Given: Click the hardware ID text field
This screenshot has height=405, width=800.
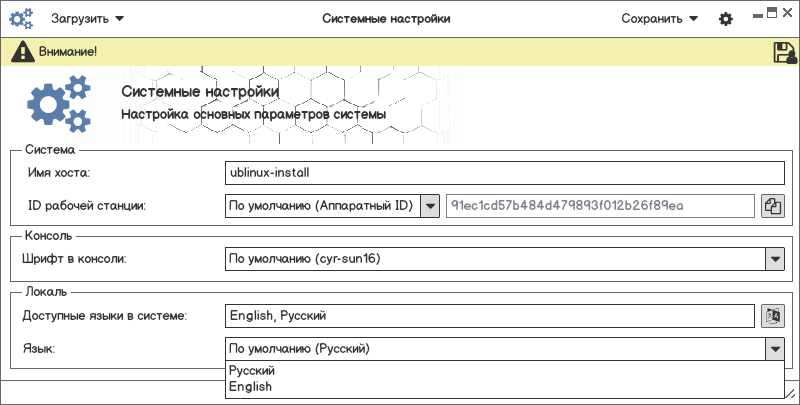Looking at the screenshot, I should pos(600,206).
